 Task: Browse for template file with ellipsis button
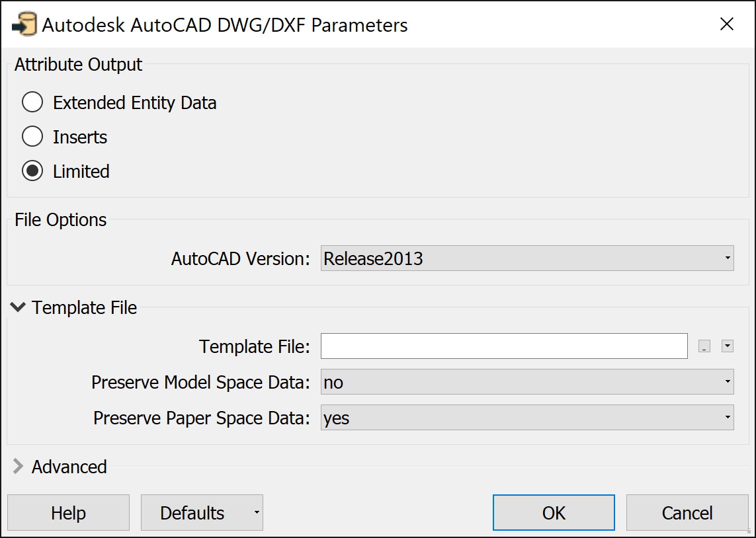tap(704, 346)
